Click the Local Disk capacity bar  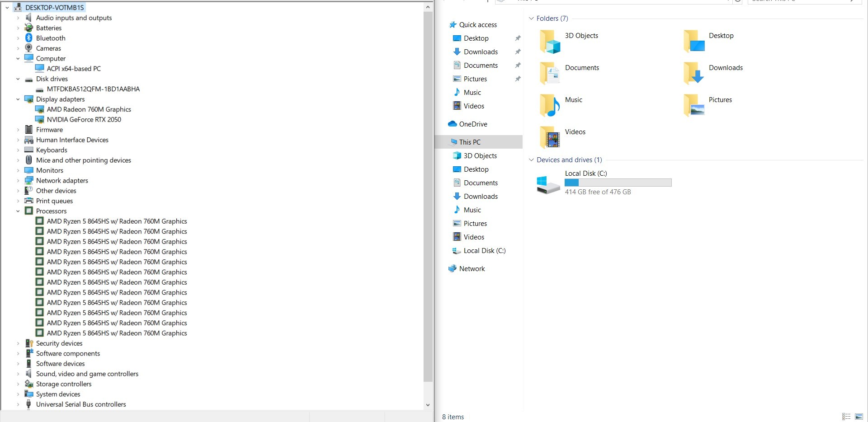pos(618,183)
